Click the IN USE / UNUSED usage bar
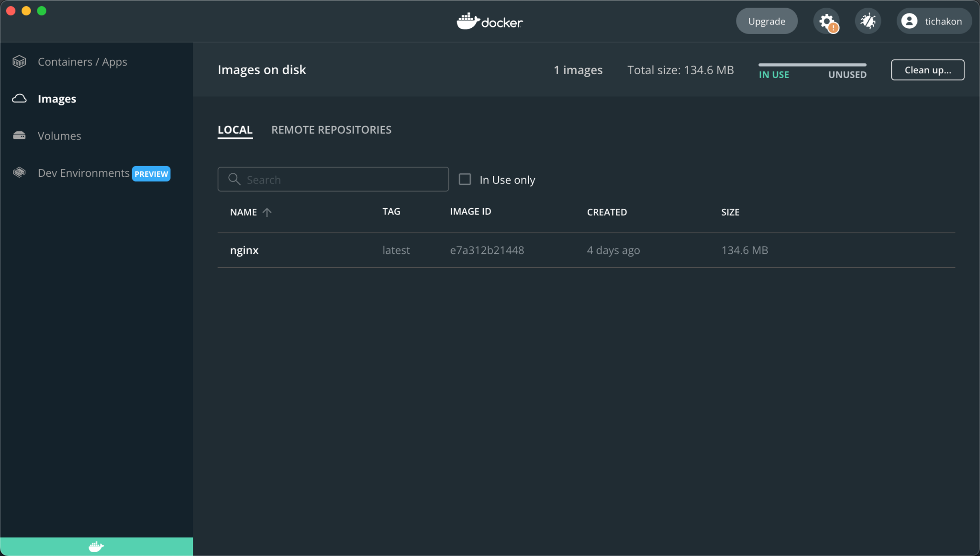 tap(812, 65)
